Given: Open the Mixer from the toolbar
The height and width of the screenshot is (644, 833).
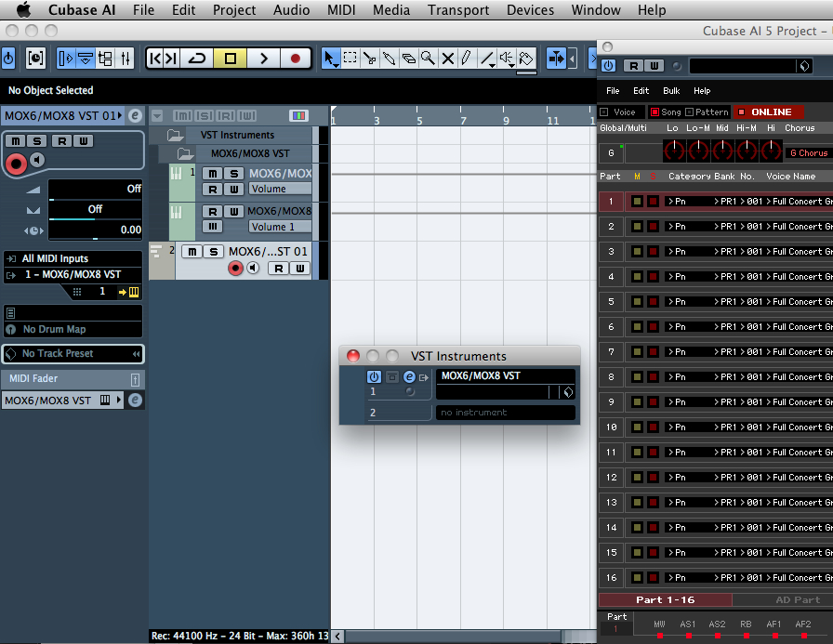Looking at the screenshot, I should 125,58.
